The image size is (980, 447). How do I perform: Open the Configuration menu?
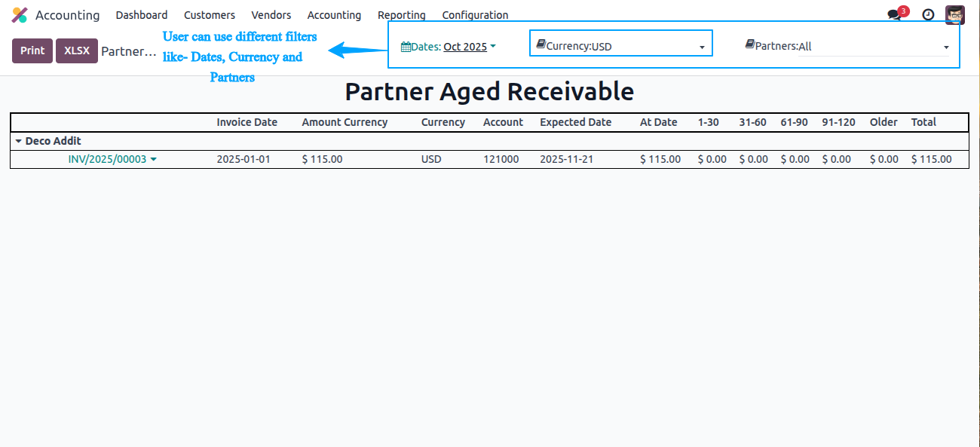475,15
